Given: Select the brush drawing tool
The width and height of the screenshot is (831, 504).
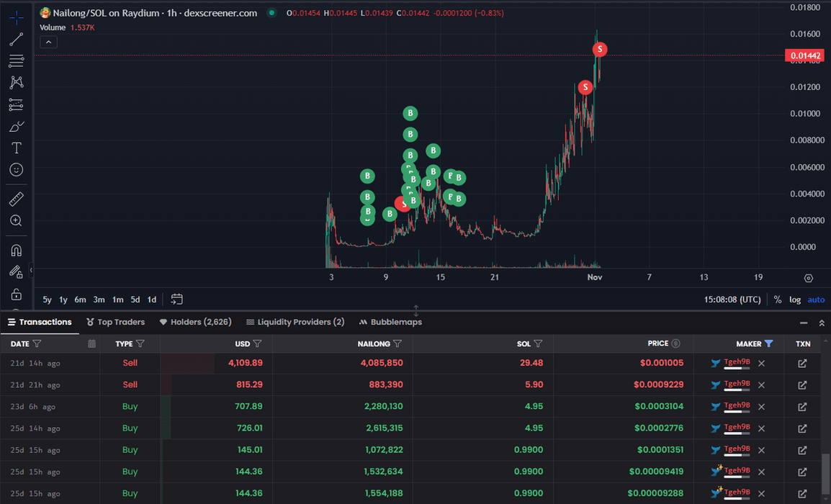Looking at the screenshot, I should click(x=17, y=126).
